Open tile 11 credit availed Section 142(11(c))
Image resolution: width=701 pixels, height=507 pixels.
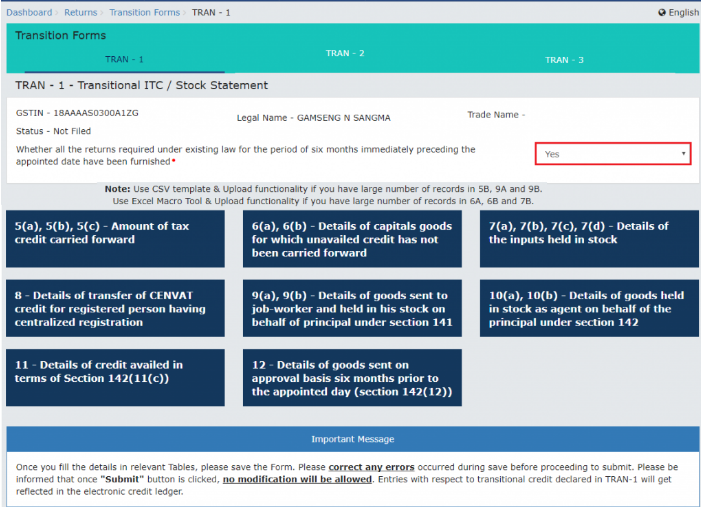(115, 377)
